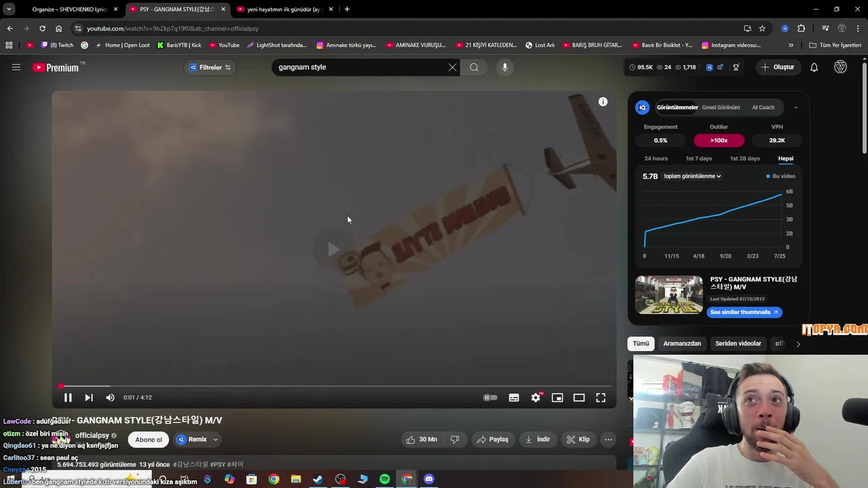This screenshot has width=868, height=488.
Task: Mute the video volume
Action: pos(110,398)
